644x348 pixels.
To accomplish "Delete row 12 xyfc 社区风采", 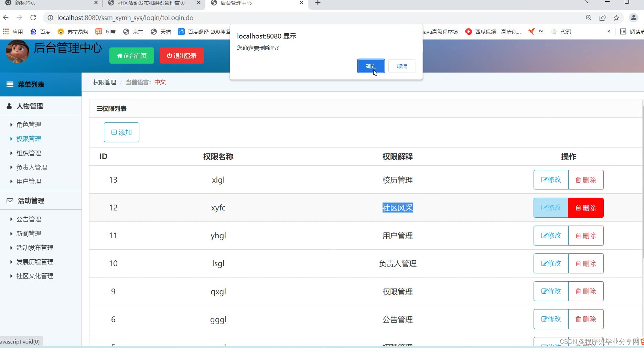I will click(x=586, y=208).
